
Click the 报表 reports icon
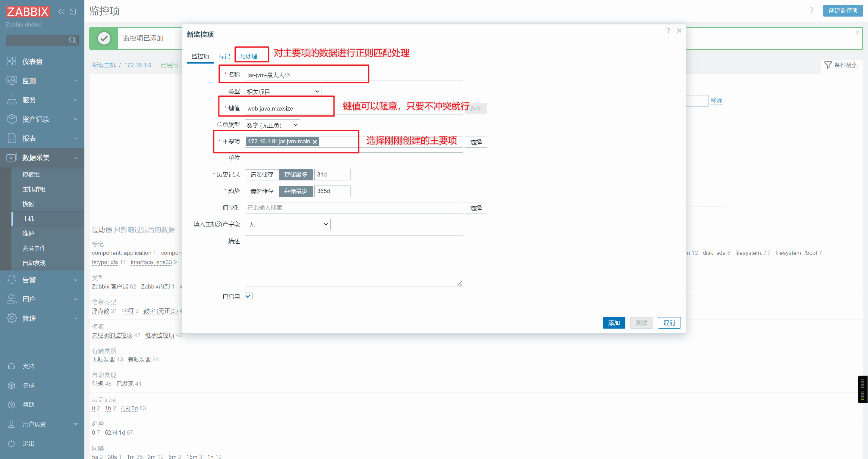(x=12, y=138)
